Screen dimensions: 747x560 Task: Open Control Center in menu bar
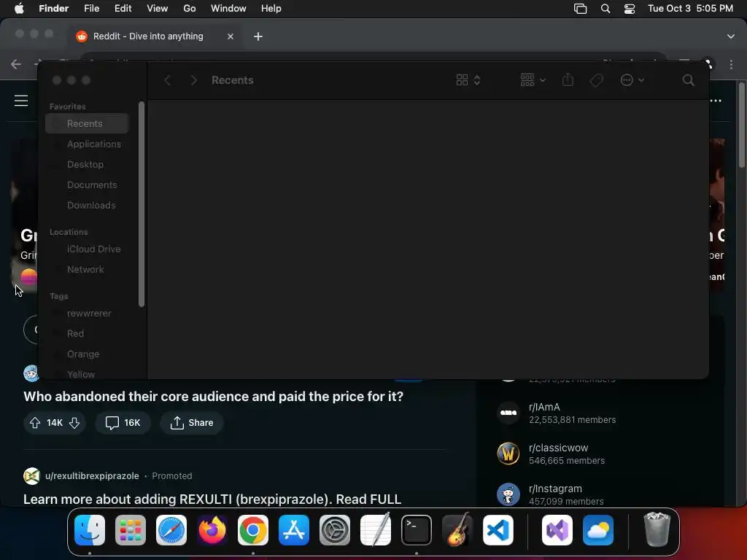tap(630, 9)
